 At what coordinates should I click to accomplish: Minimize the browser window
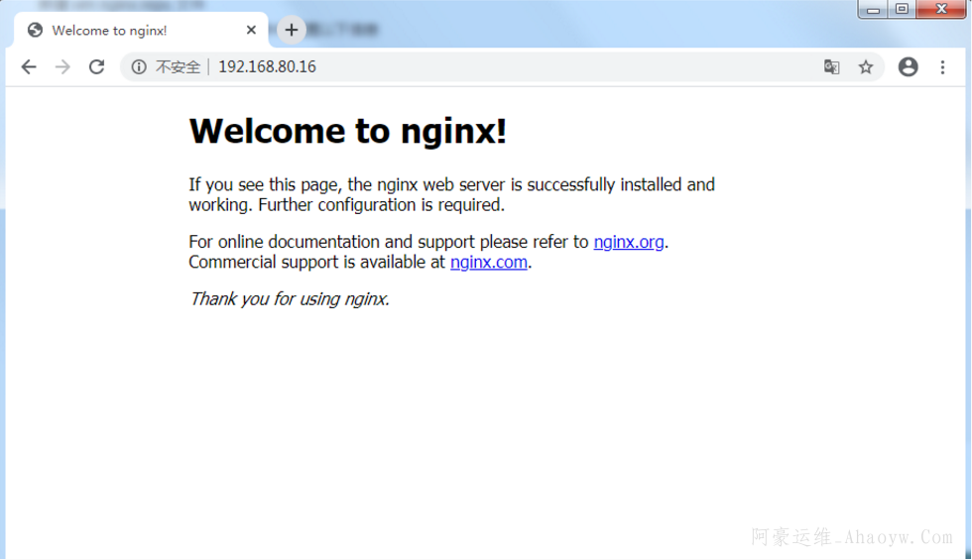click(x=874, y=10)
